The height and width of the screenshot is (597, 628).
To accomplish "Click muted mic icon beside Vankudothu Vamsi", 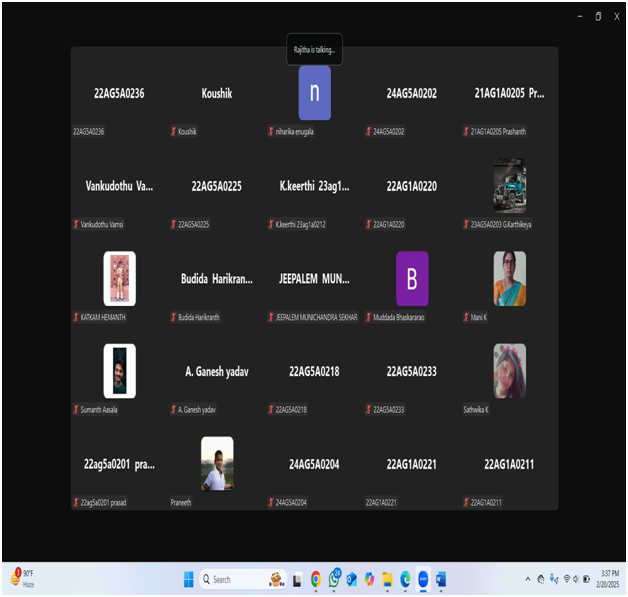I will (76, 225).
